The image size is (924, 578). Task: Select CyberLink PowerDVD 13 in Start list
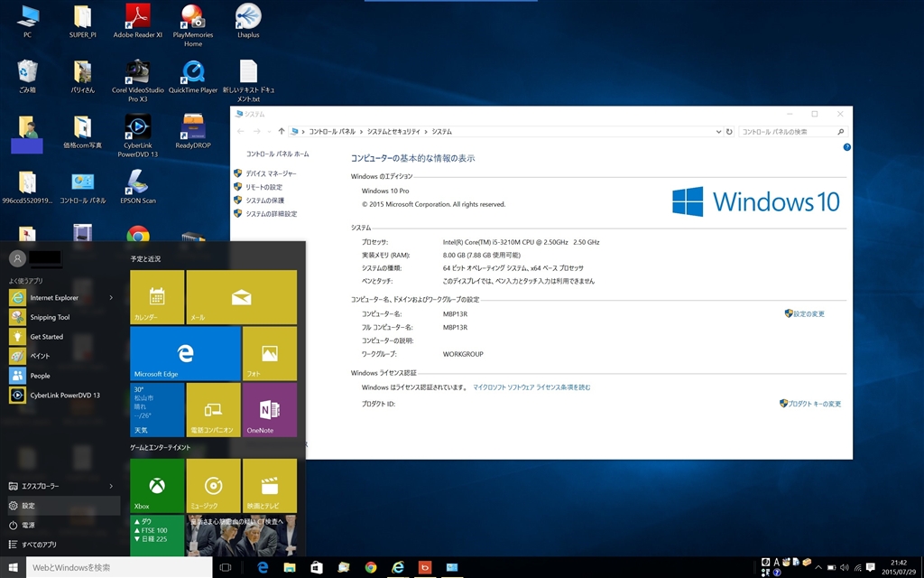(63, 396)
